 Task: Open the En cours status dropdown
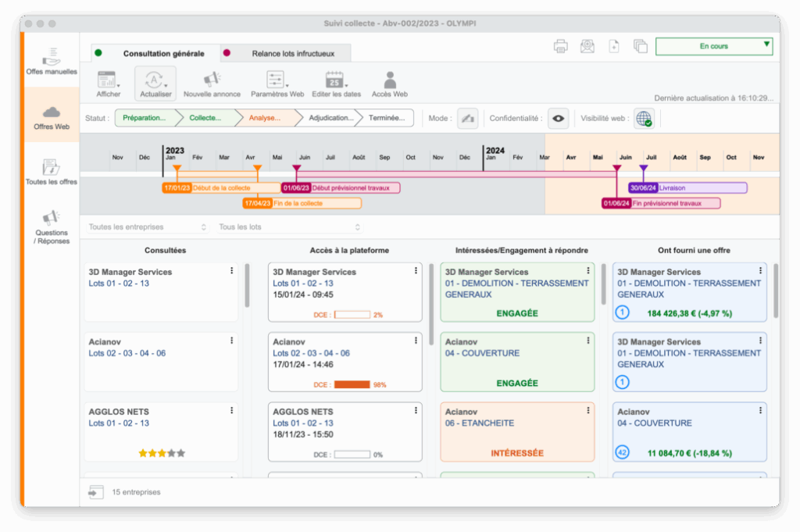coord(713,46)
